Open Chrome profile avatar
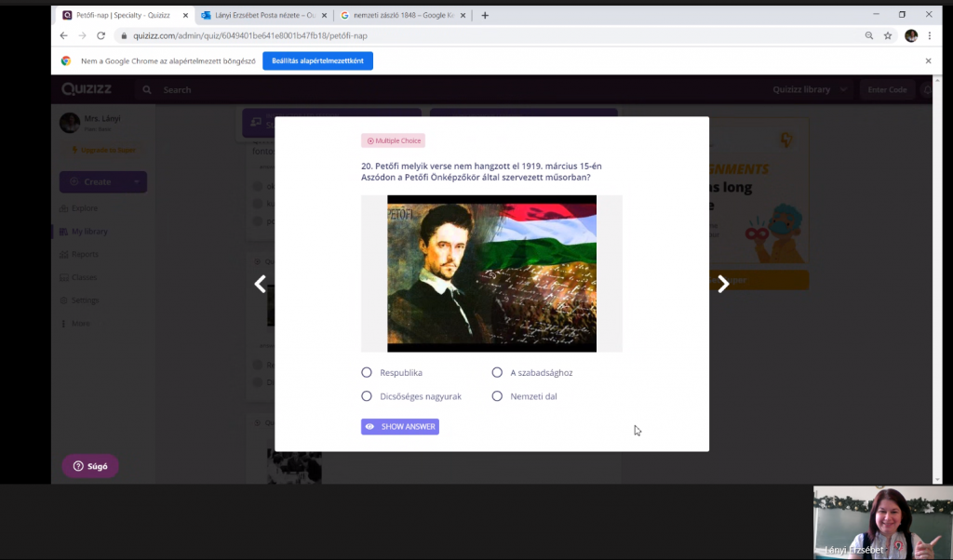 (x=910, y=36)
